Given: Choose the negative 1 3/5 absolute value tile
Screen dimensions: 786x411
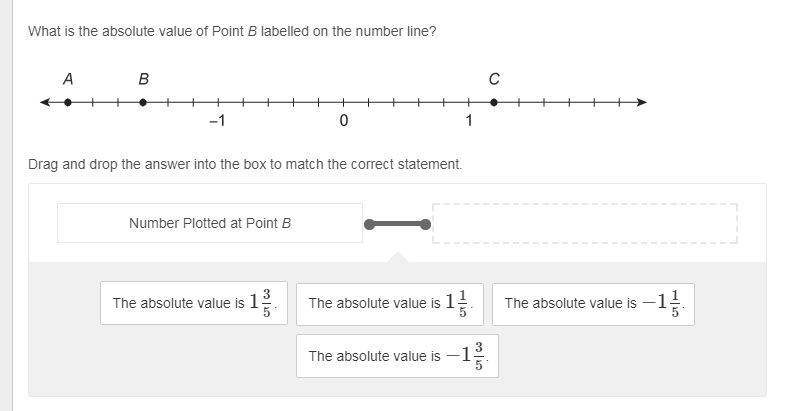Looking at the screenshot, I should coord(397,356).
